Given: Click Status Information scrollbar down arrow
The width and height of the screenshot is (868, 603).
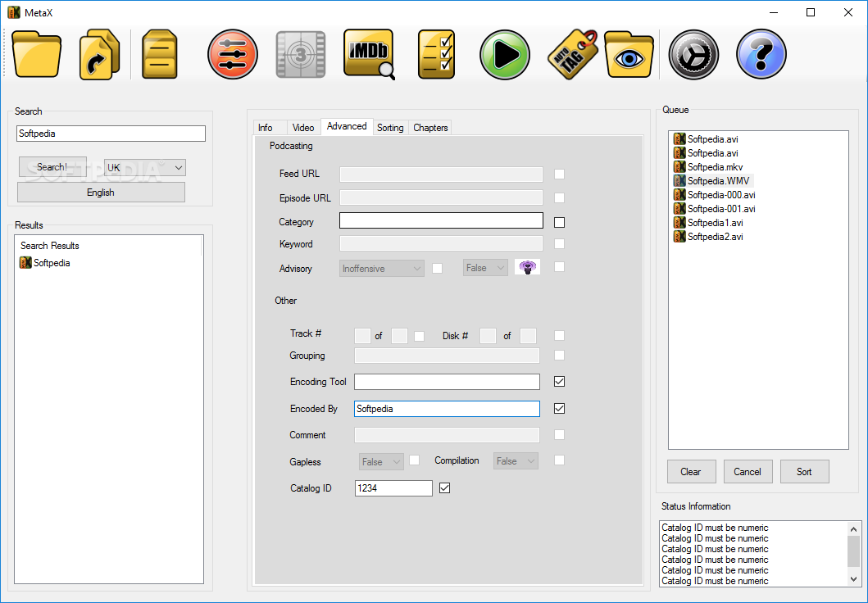Looking at the screenshot, I should [854, 578].
